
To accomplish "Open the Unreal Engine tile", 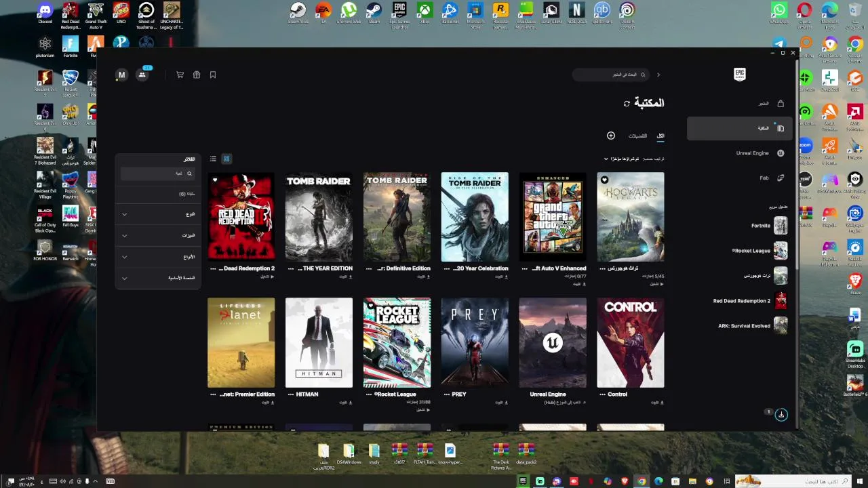I will pyautogui.click(x=553, y=342).
